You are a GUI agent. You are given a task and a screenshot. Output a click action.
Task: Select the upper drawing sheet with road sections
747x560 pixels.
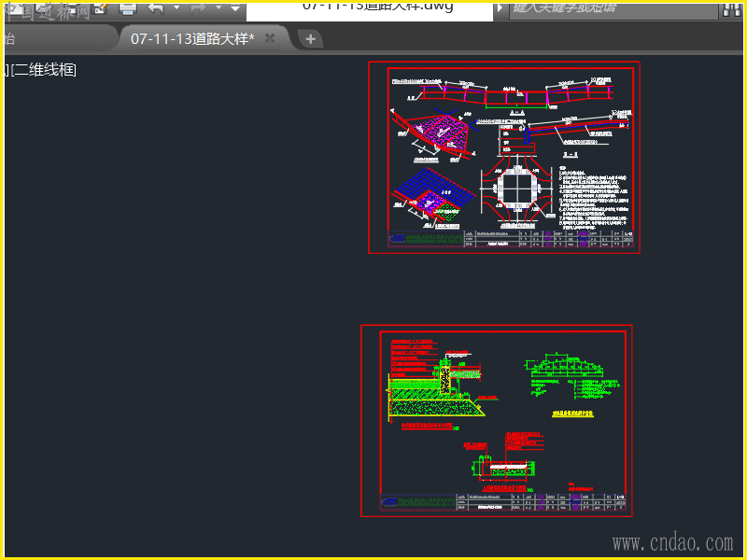tap(504, 158)
